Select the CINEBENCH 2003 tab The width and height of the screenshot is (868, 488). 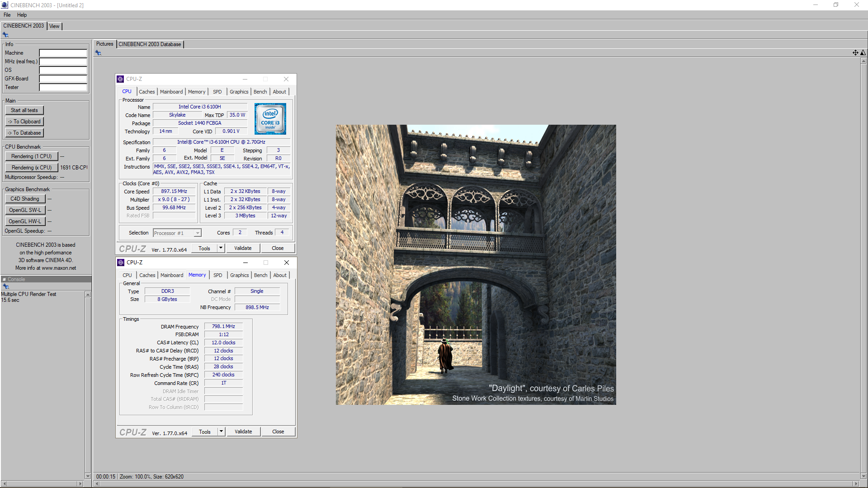tap(24, 26)
